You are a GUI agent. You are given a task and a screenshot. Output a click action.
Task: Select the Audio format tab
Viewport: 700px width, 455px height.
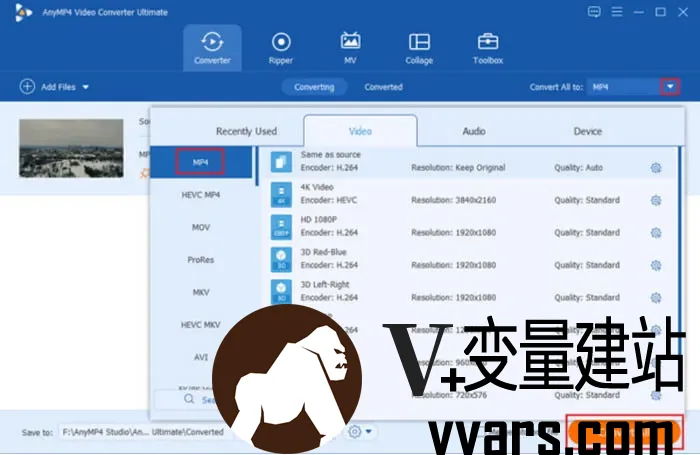[x=474, y=131]
